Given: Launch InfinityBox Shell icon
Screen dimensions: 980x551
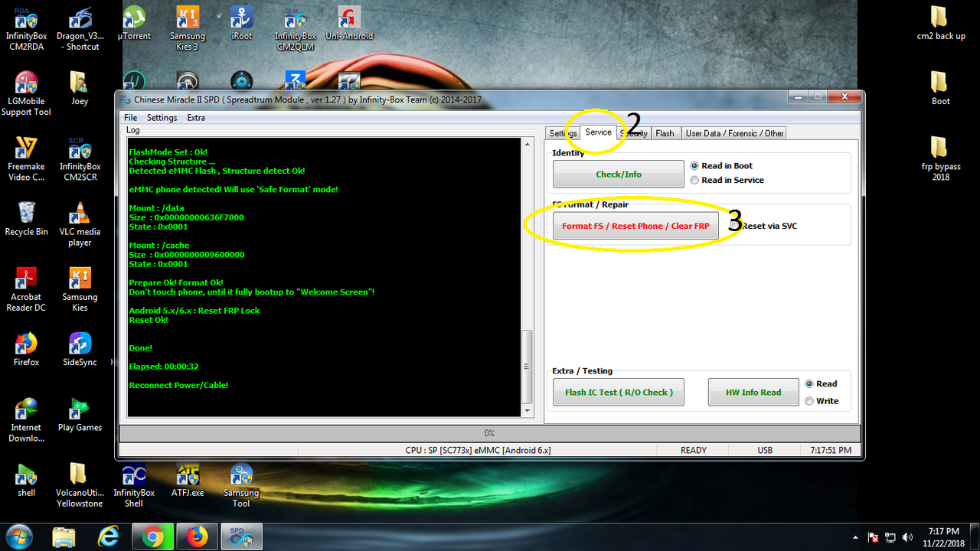Looking at the screenshot, I should 134,485.
